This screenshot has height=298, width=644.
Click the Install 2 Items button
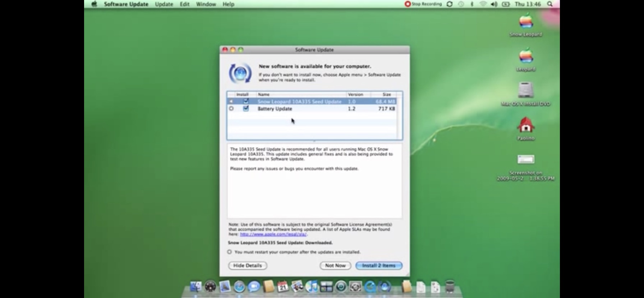pos(379,266)
